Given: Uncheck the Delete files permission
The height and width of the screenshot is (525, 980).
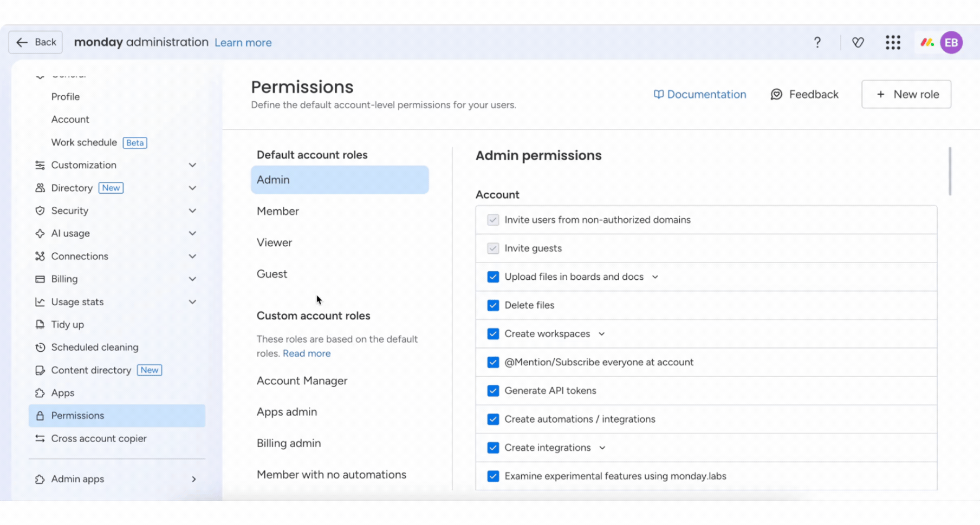Looking at the screenshot, I should [x=493, y=305].
